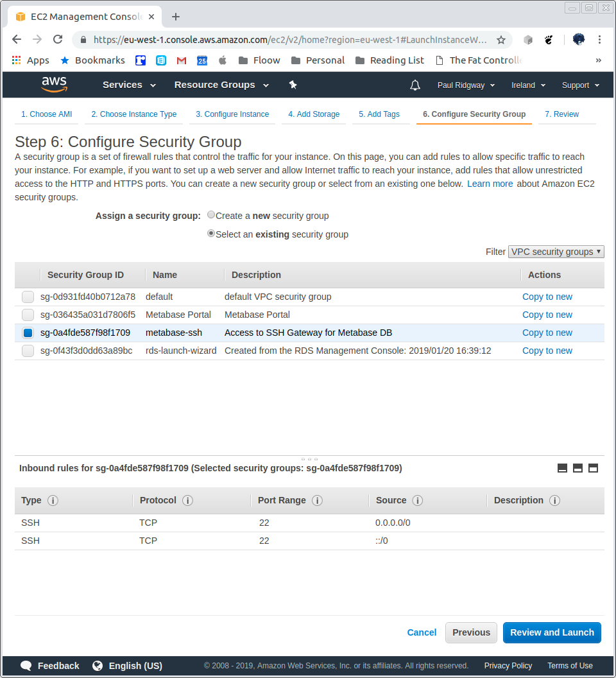This screenshot has height=678, width=616.
Task: Expand the Services menu
Action: click(129, 85)
